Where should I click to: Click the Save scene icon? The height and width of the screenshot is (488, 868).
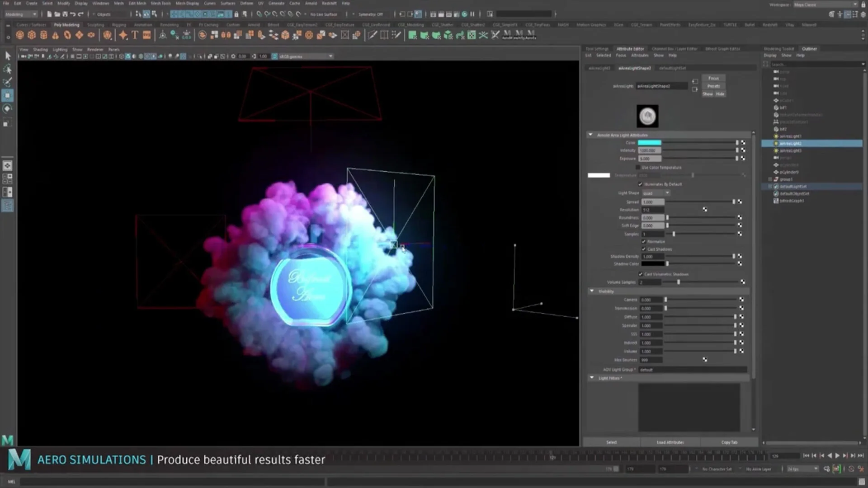[65, 14]
